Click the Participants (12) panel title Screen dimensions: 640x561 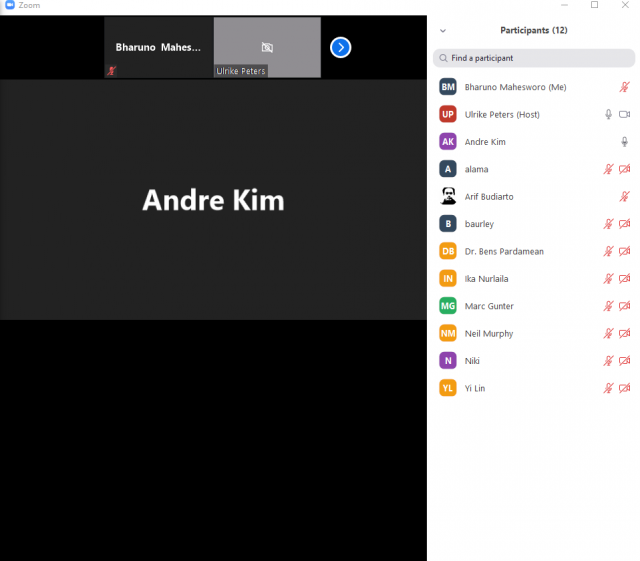point(534,30)
